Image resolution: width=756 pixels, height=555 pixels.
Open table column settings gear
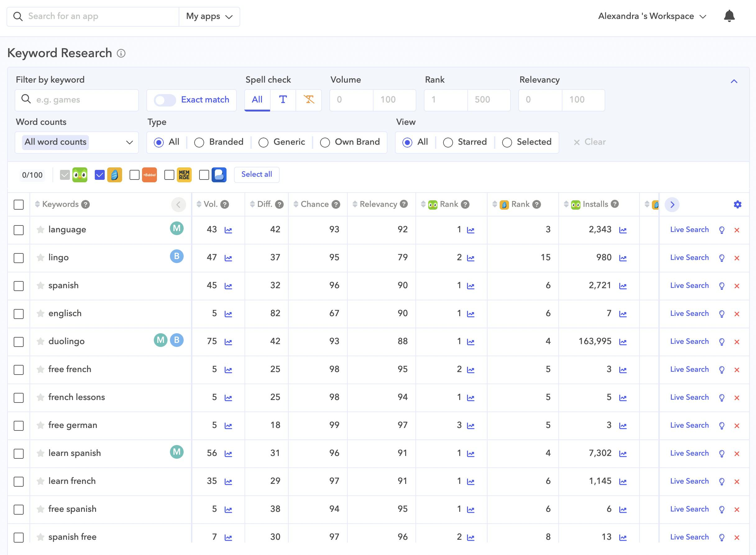(737, 205)
